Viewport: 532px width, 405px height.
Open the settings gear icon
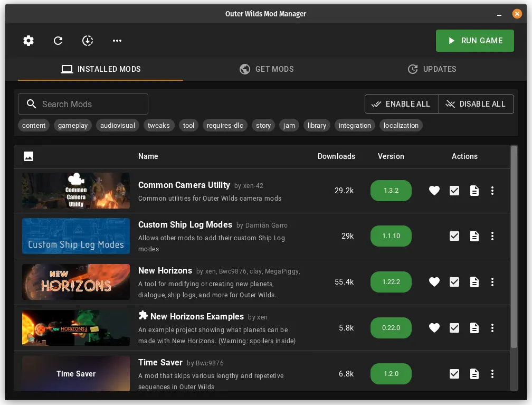point(28,41)
